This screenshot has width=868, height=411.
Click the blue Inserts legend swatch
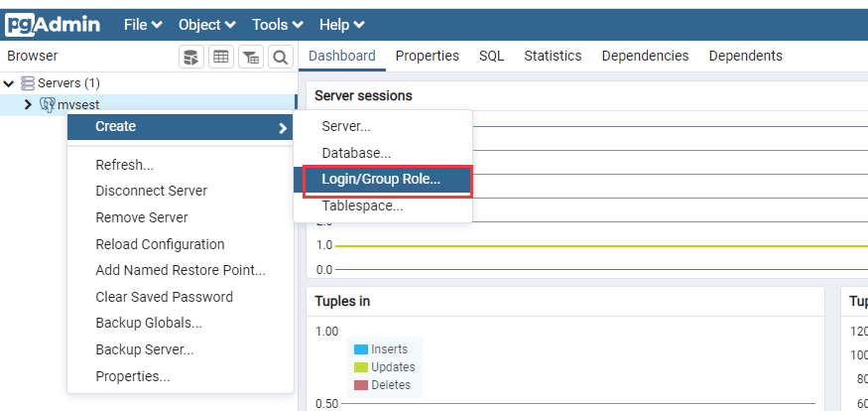361,349
